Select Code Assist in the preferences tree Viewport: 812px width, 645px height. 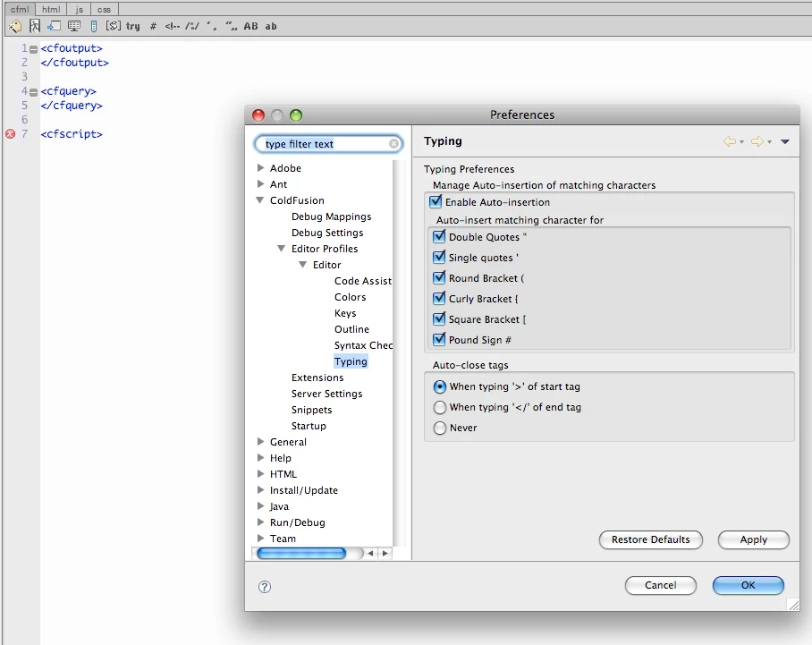[x=362, y=281]
